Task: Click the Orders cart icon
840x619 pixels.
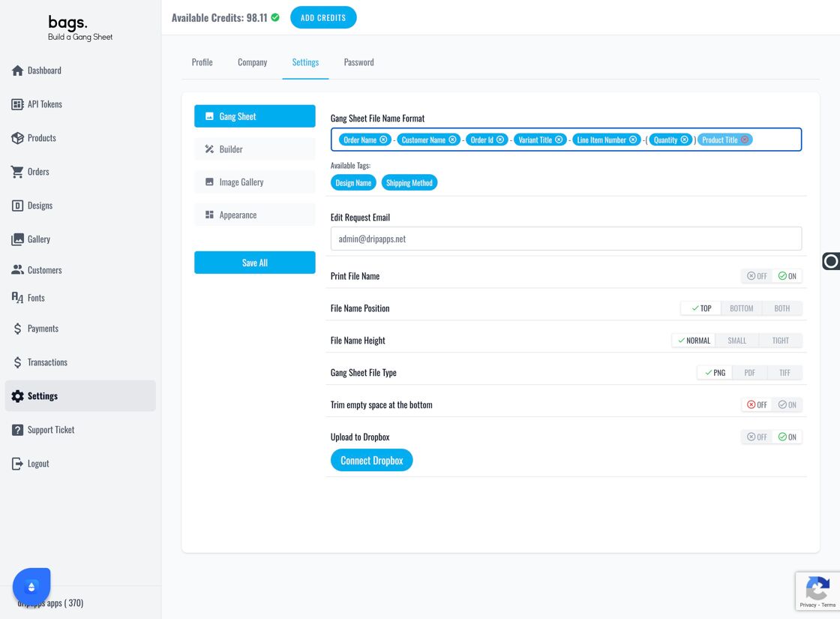Action: [18, 172]
